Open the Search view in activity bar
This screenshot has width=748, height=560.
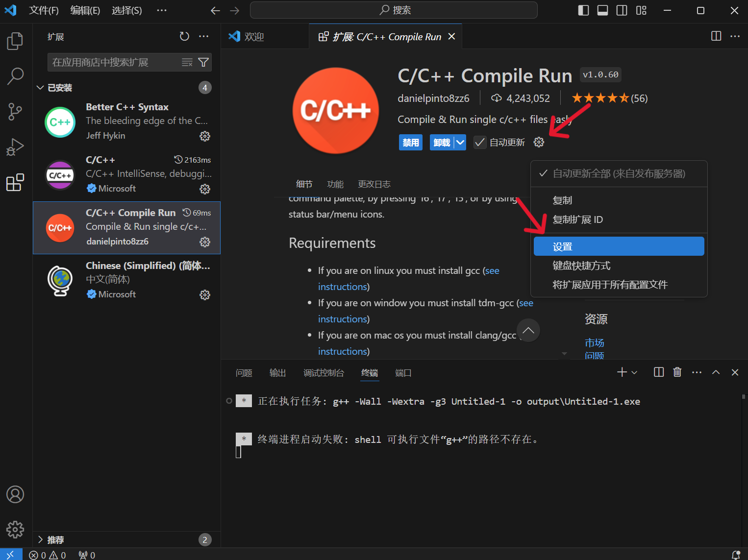point(15,76)
